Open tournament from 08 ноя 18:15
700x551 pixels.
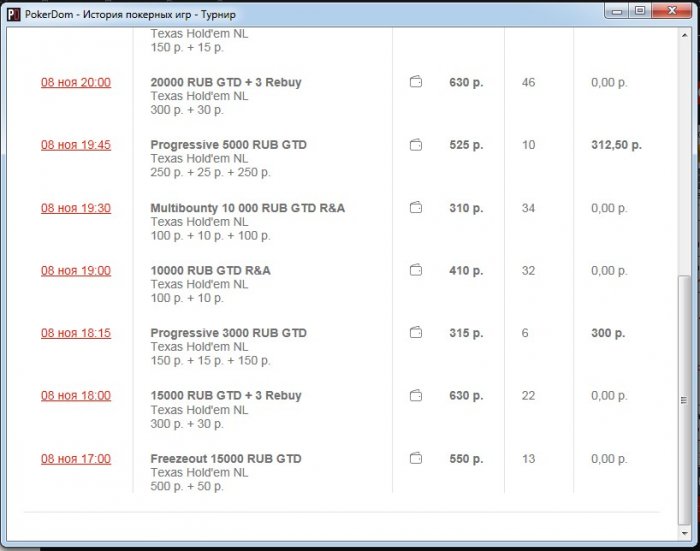coord(76,333)
